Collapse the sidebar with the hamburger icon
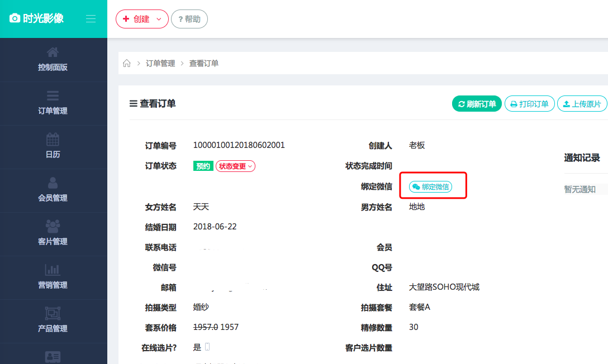Viewport: 608px width, 364px height. (x=91, y=18)
